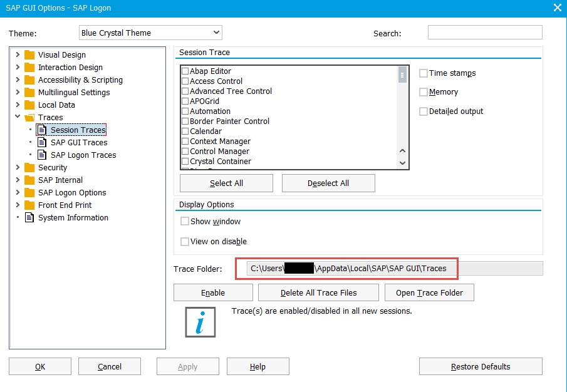Click the Deselect All button
Image resolution: width=567 pixels, height=392 pixels.
coord(328,183)
